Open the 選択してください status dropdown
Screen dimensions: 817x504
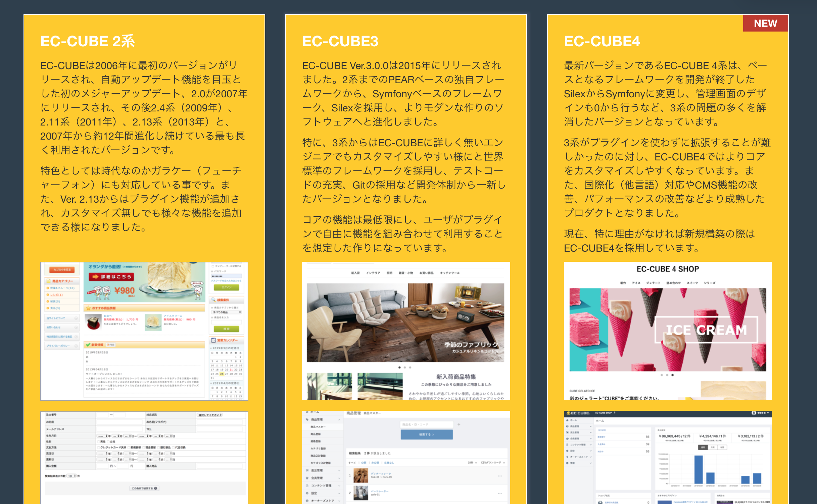(x=210, y=415)
